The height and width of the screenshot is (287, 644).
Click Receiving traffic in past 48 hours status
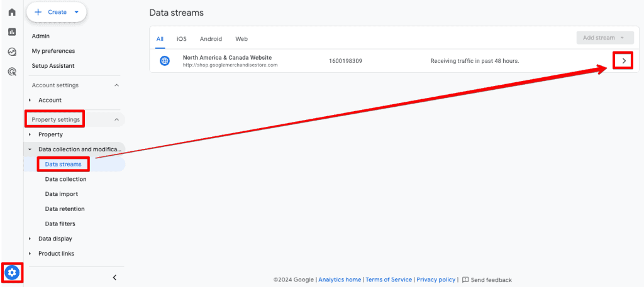tap(475, 61)
